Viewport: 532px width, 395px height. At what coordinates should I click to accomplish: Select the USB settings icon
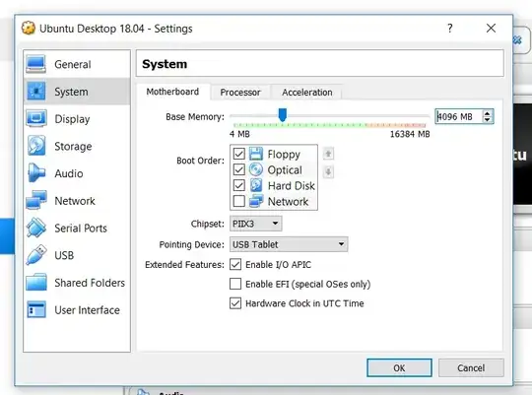[x=36, y=255]
